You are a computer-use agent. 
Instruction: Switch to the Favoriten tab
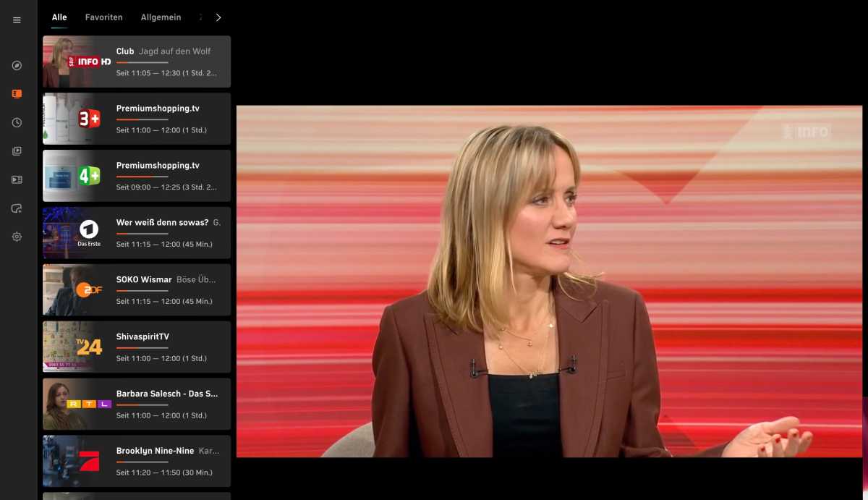pos(103,17)
